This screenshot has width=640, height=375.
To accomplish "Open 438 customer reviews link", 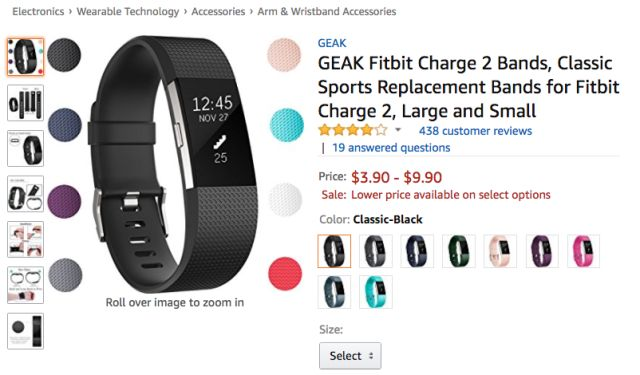I will pos(476,131).
